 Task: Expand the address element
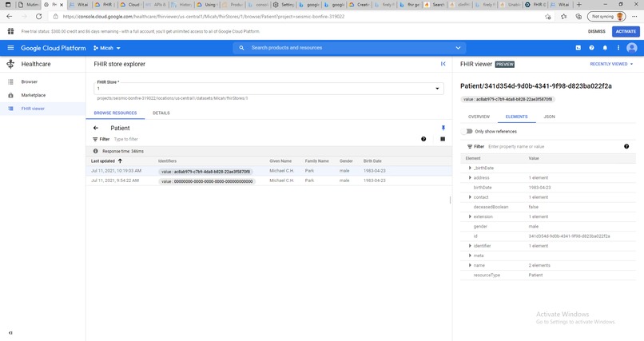point(470,177)
